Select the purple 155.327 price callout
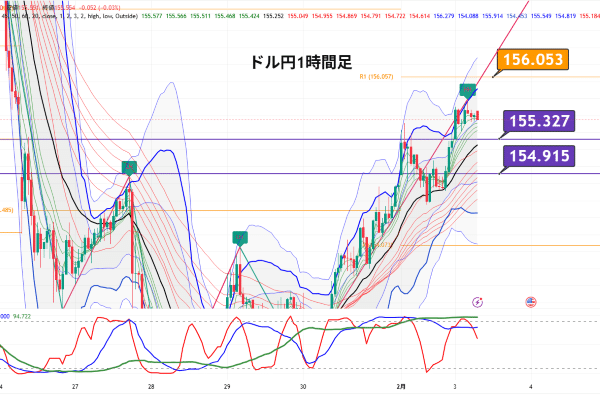Screen dimensions: 600x408 (x=539, y=121)
